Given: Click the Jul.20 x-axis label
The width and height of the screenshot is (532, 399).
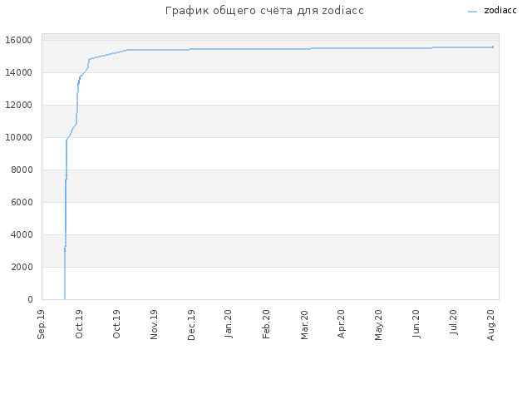Looking at the screenshot, I should (x=454, y=323).
